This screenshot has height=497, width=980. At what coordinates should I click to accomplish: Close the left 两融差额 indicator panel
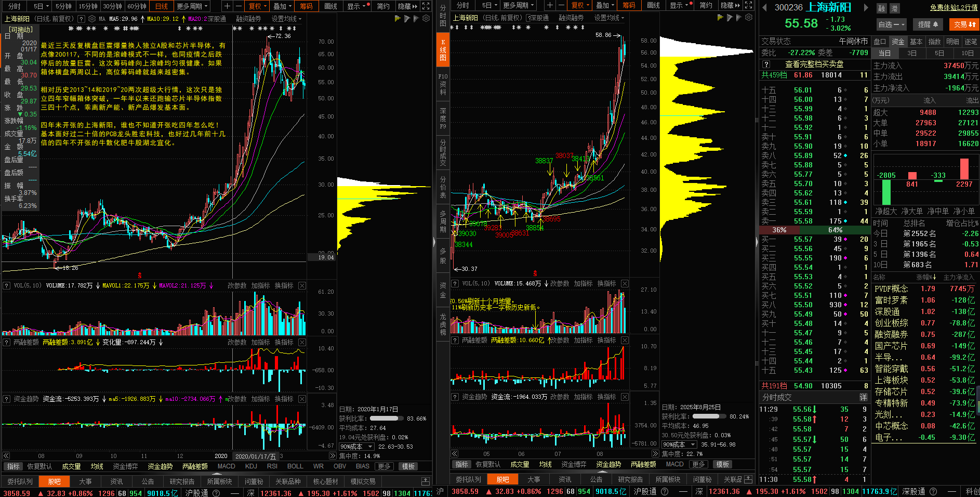pos(302,342)
